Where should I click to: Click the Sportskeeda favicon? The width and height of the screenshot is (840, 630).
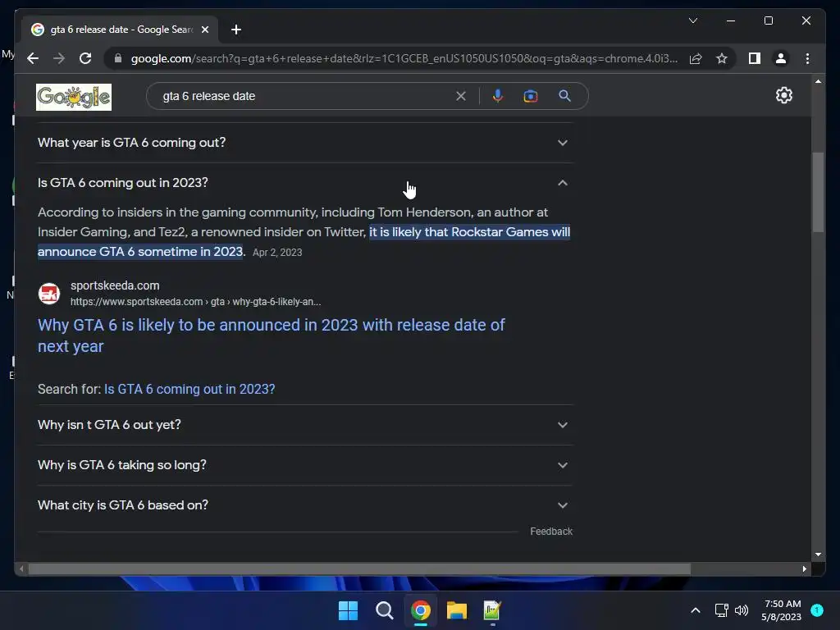pyautogui.click(x=48, y=294)
